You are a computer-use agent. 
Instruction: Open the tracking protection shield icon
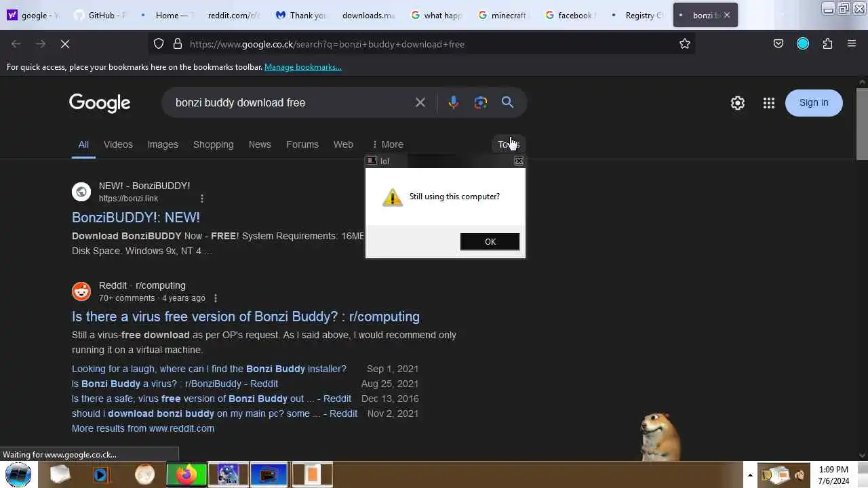coord(159,44)
